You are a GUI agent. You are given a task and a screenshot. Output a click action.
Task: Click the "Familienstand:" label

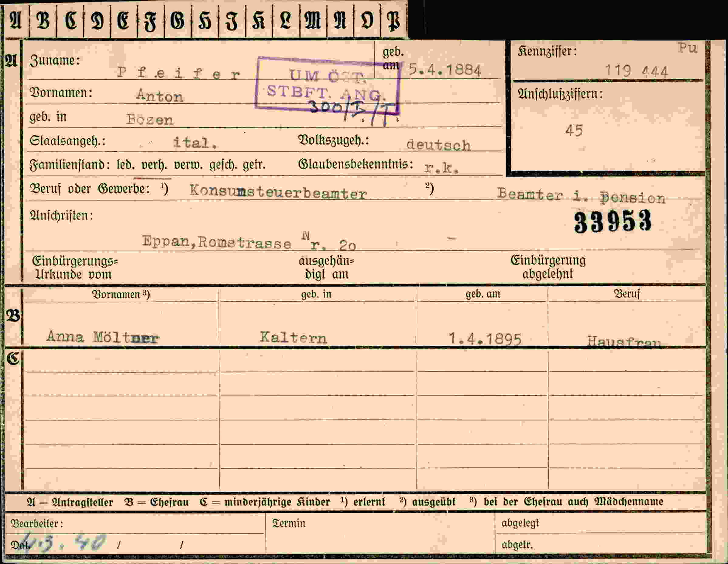[70, 165]
